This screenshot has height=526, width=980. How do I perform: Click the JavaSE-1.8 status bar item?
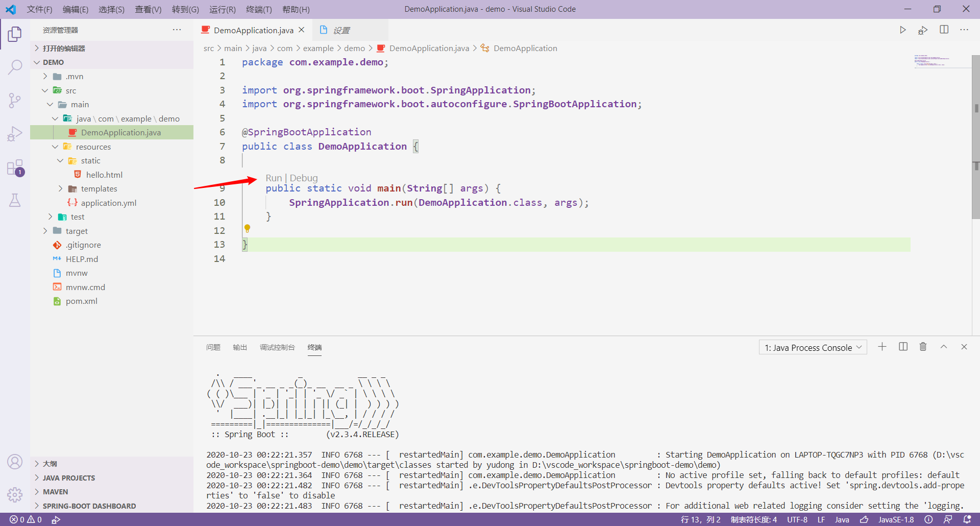896,519
